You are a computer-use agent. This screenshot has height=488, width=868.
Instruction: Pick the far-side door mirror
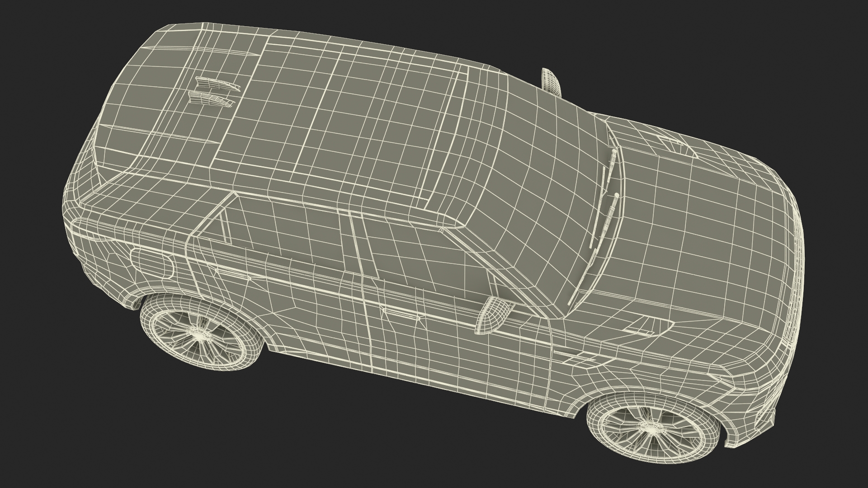[551, 82]
